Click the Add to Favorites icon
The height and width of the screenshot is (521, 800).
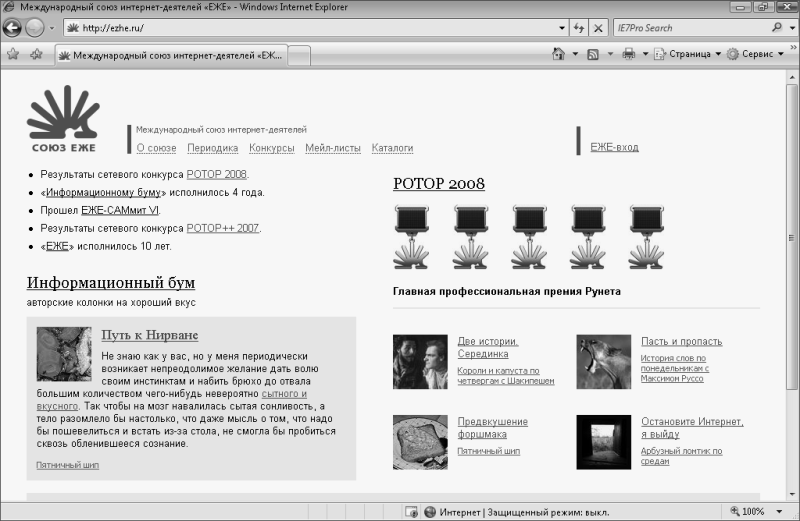(36, 54)
